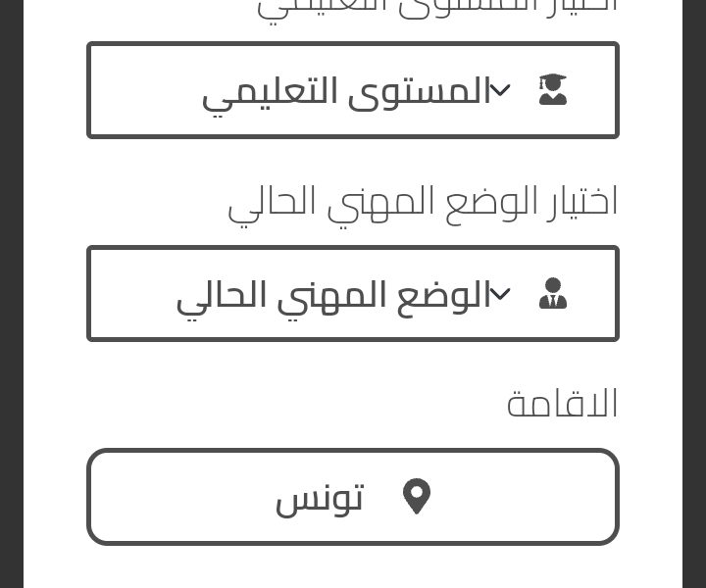Click empty space inside the education level box
The height and width of the screenshot is (588, 706).
coord(144,90)
